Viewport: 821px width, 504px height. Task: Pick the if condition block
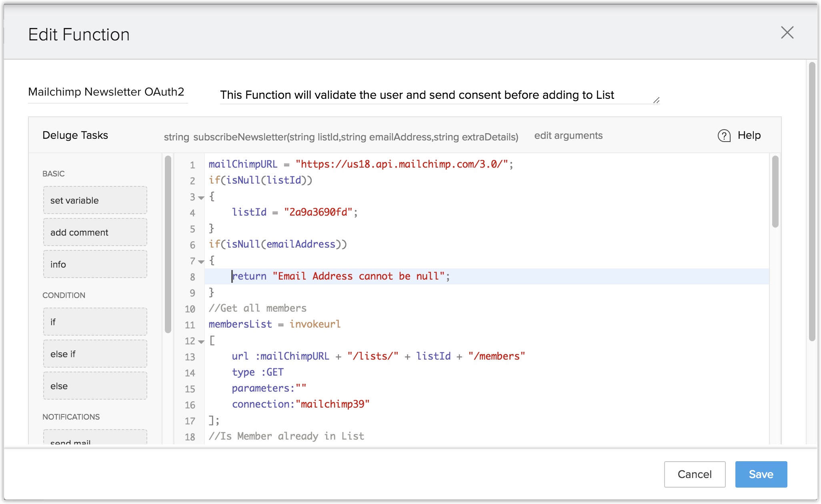[x=95, y=322]
